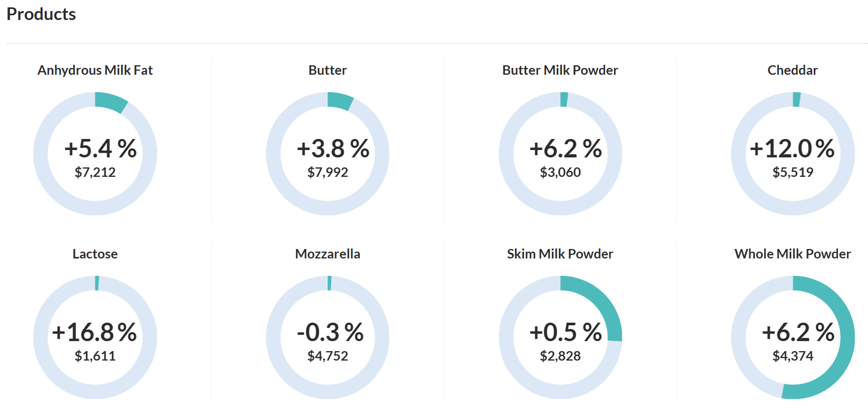Click the -0.3 % Mozzarella change value
The width and height of the screenshot is (868, 409).
pos(330,332)
